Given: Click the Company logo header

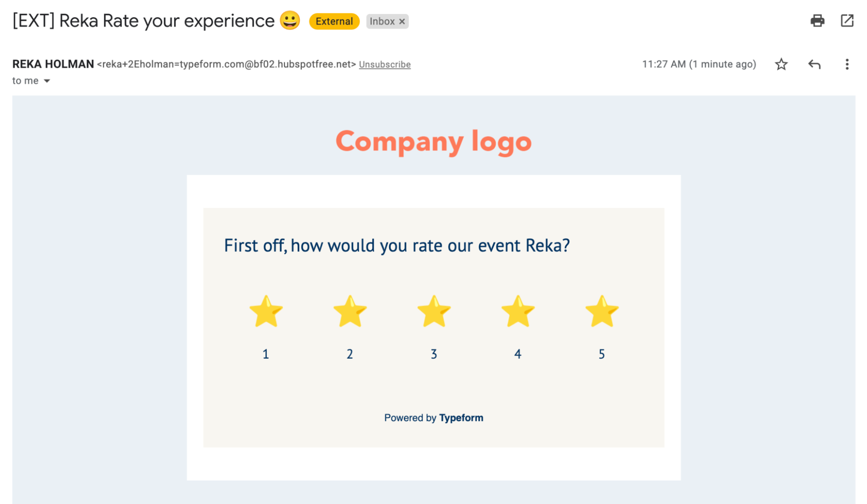Looking at the screenshot, I should point(434,141).
